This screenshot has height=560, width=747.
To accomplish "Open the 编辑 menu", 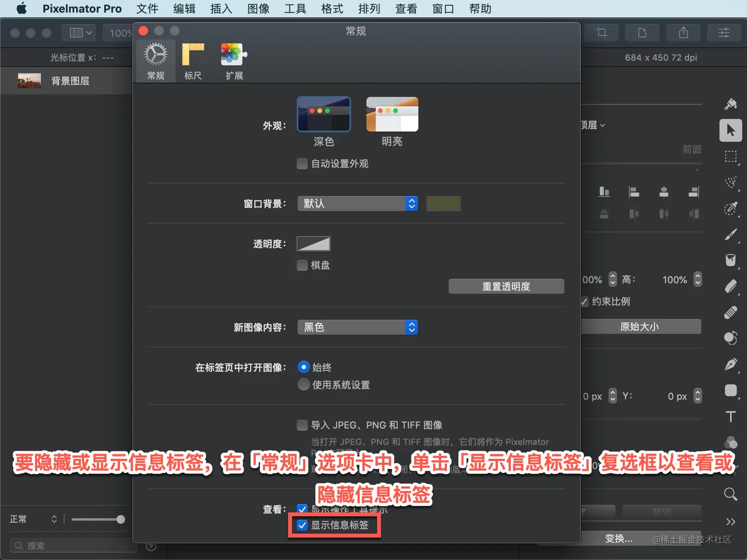I will coord(184,8).
